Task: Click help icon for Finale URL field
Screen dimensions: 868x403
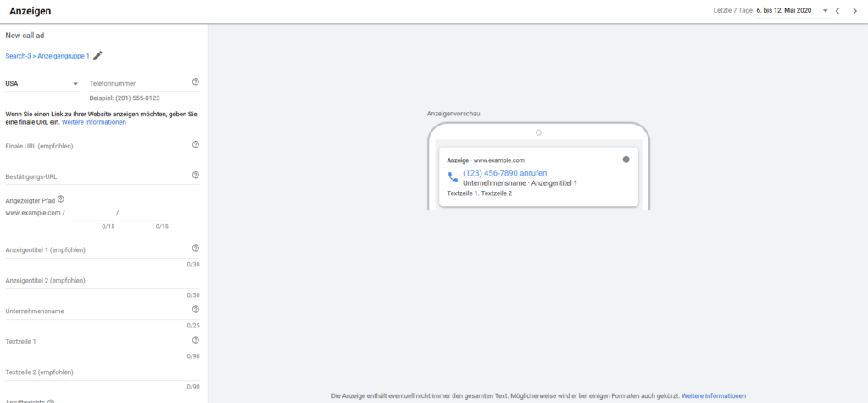Action: pos(196,145)
